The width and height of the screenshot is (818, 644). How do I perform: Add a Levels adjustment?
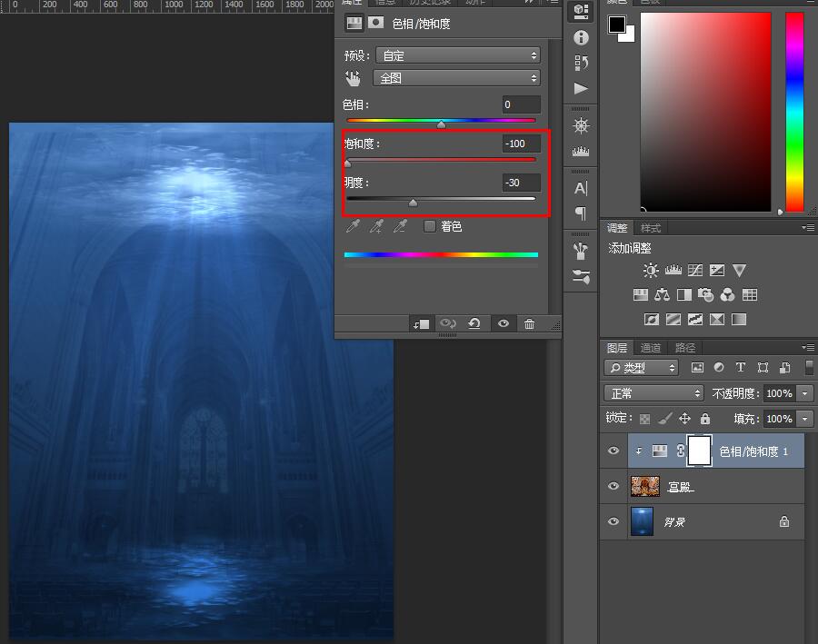[x=673, y=270]
